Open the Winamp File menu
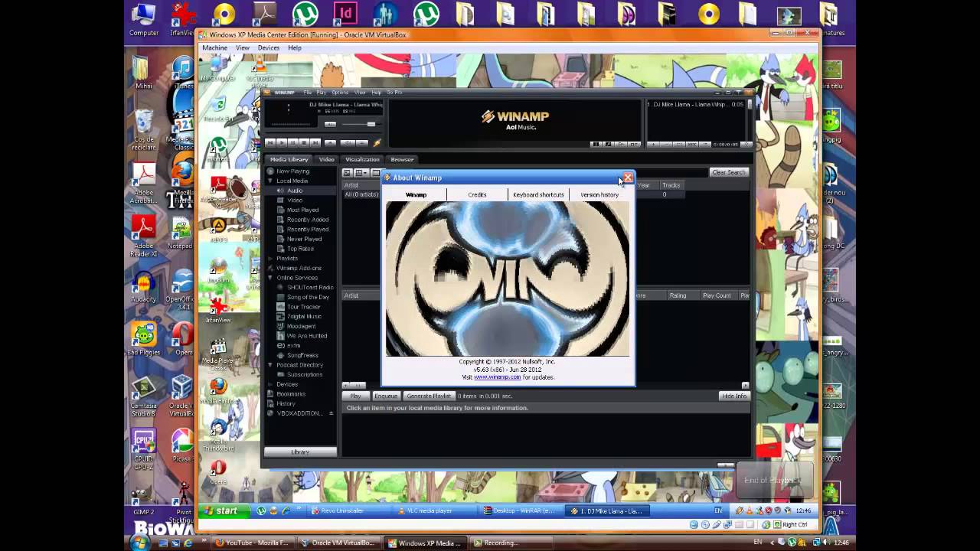980x551 pixels. tap(308, 93)
